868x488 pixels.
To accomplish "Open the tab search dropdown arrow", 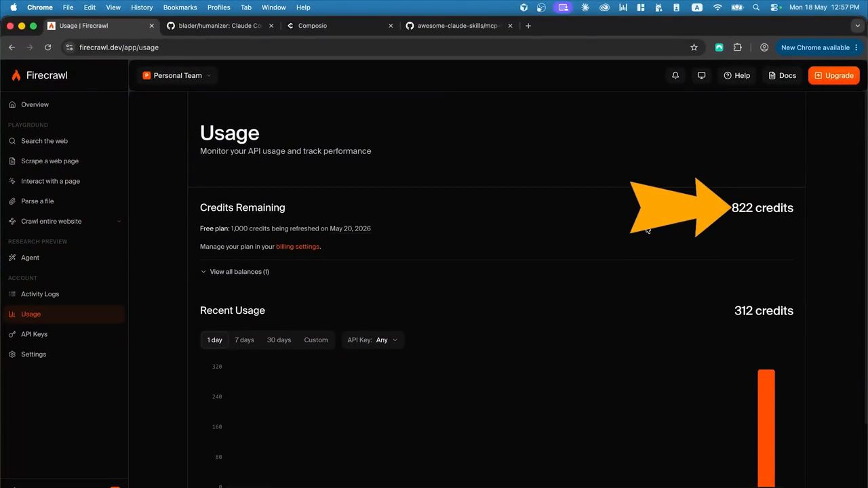I will tap(857, 26).
